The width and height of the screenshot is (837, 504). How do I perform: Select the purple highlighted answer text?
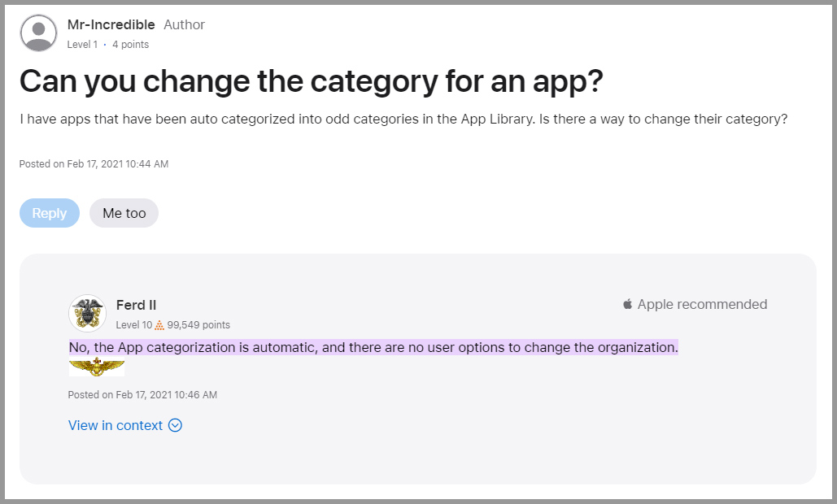[373, 347]
